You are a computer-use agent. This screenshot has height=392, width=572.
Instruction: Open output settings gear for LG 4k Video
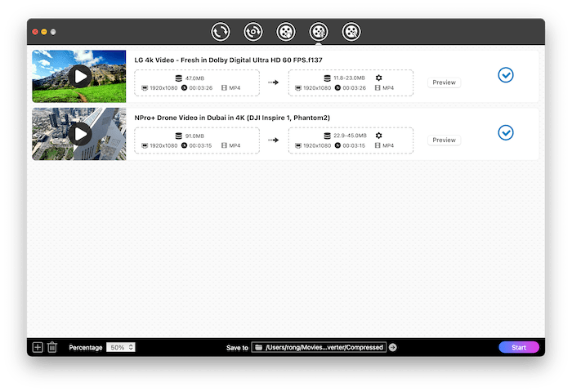[x=378, y=78]
